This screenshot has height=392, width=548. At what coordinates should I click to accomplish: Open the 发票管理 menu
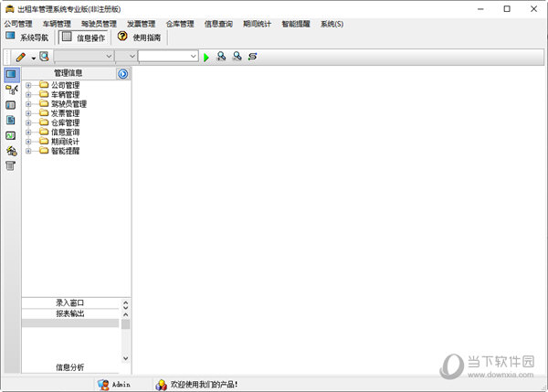[x=141, y=24]
